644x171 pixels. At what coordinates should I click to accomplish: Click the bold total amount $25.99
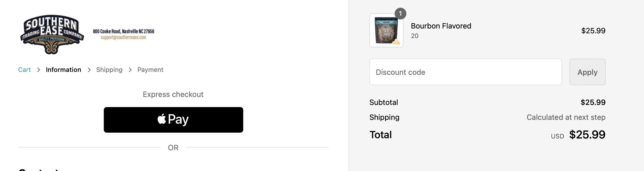pos(587,135)
